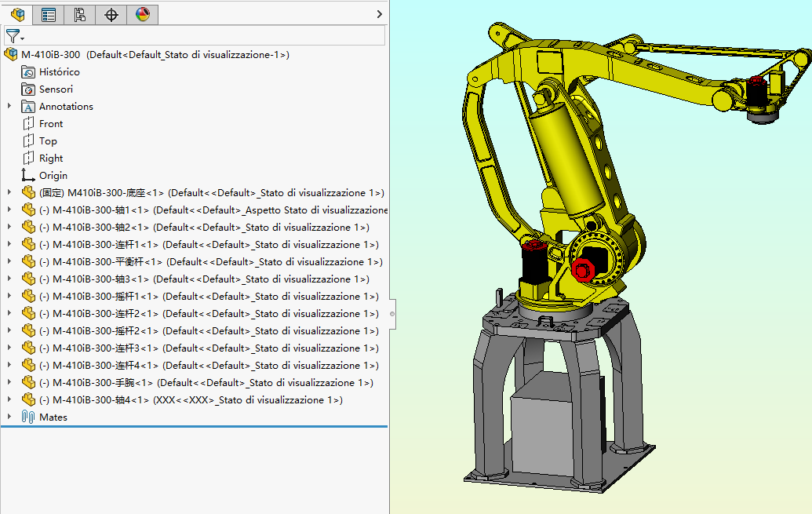Click the blue rollback bar below Mates
Image resolution: width=812 pixels, height=514 pixels.
click(x=195, y=426)
